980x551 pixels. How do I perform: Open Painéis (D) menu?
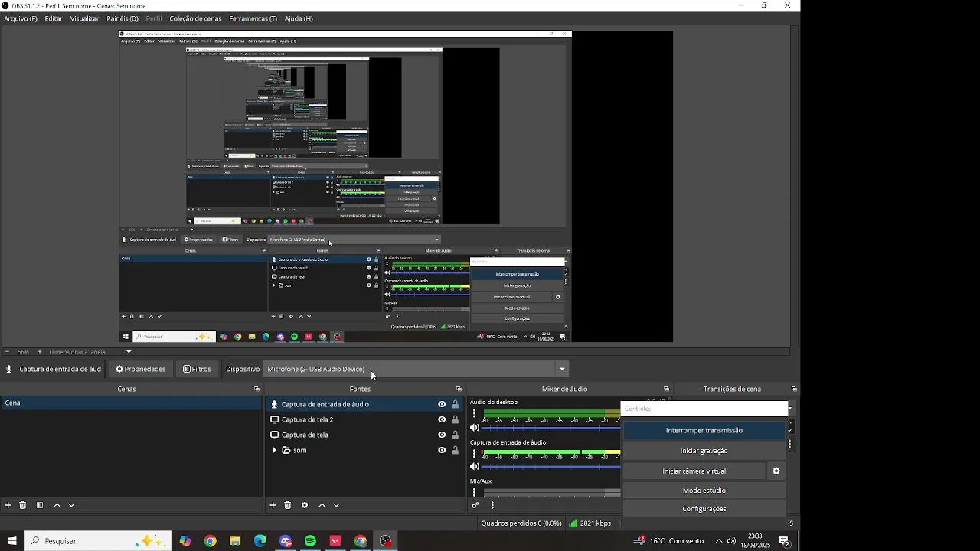coord(122,18)
